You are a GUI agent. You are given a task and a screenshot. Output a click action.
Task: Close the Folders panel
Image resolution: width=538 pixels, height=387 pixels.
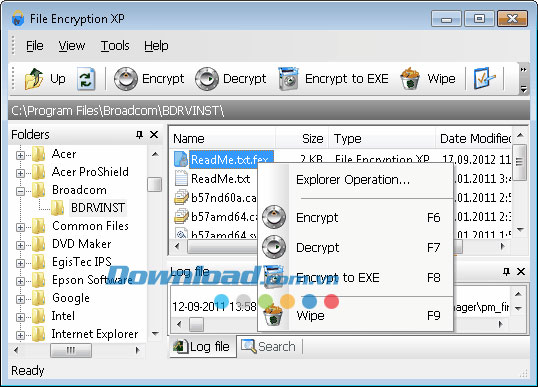(154, 134)
